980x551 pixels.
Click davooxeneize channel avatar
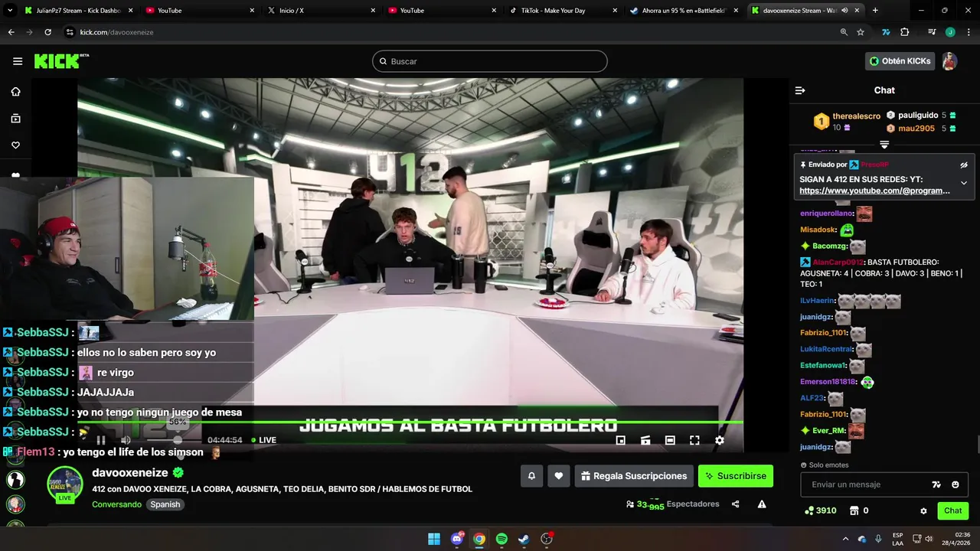coord(65,484)
